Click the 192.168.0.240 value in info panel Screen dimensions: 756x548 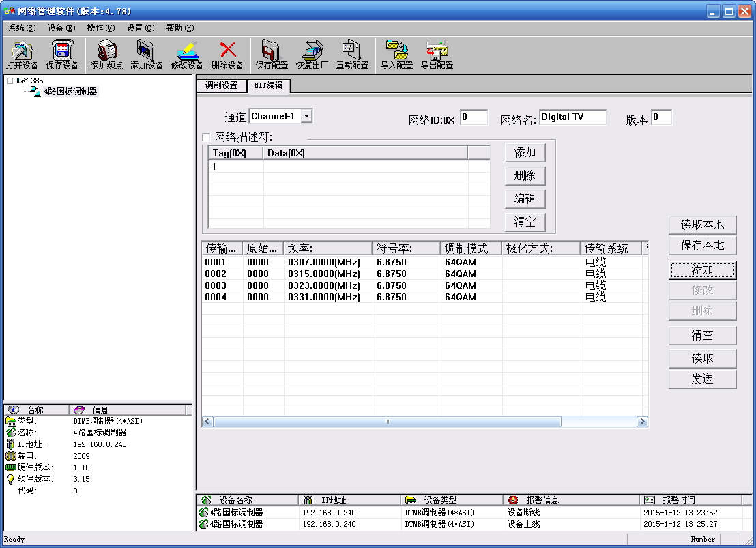tap(100, 444)
